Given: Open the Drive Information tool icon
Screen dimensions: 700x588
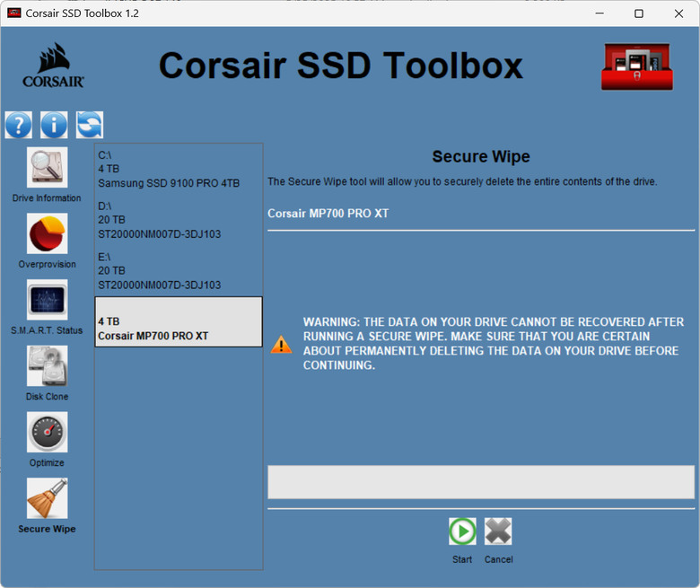Looking at the screenshot, I should click(x=48, y=168).
